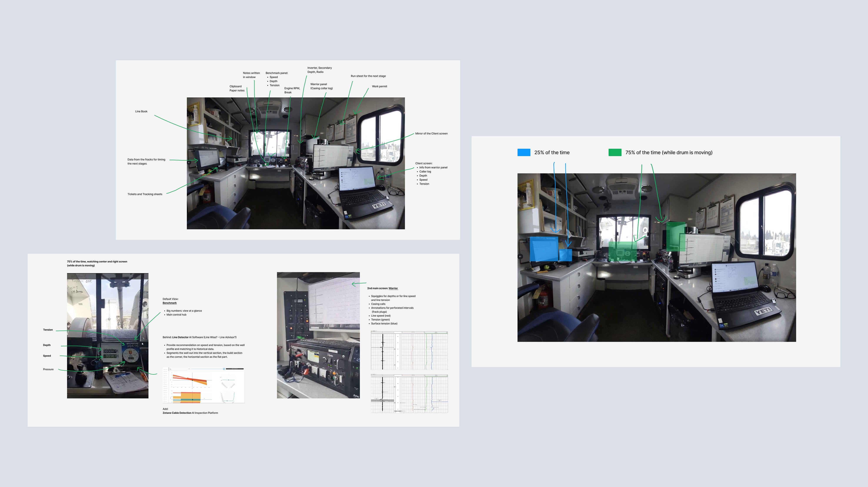Click the blue legend color swatch
The height and width of the screenshot is (487, 868).
(x=524, y=152)
